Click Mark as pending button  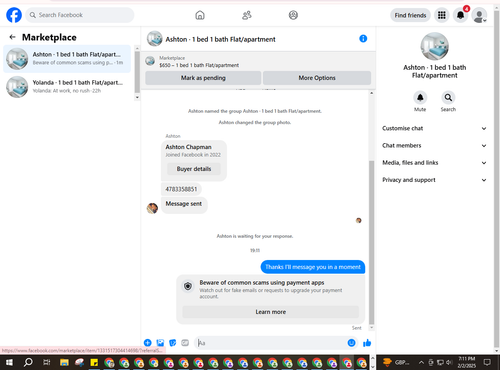pyautogui.click(x=203, y=78)
